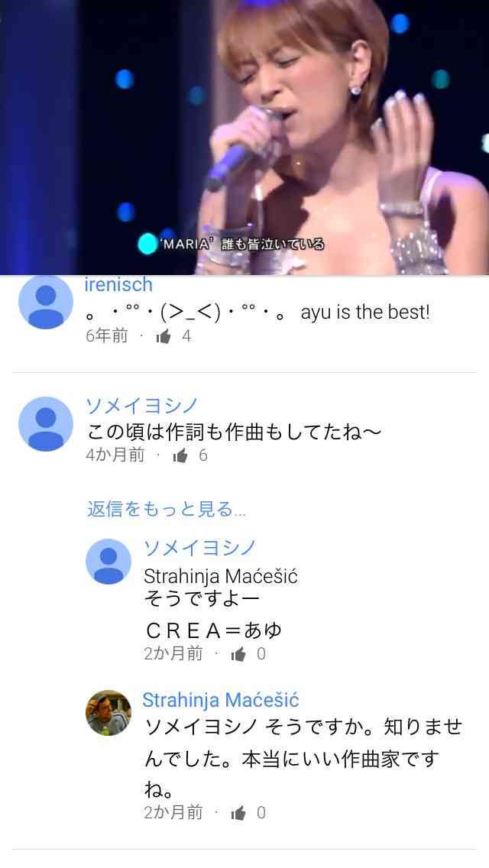Tap ソメイヨシノ's avatar beside top-level comment

(x=46, y=424)
